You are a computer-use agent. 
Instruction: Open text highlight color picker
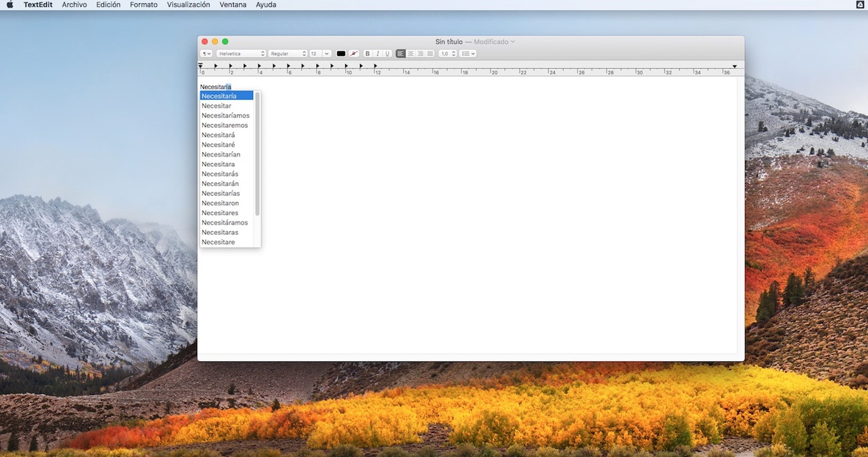pos(354,54)
